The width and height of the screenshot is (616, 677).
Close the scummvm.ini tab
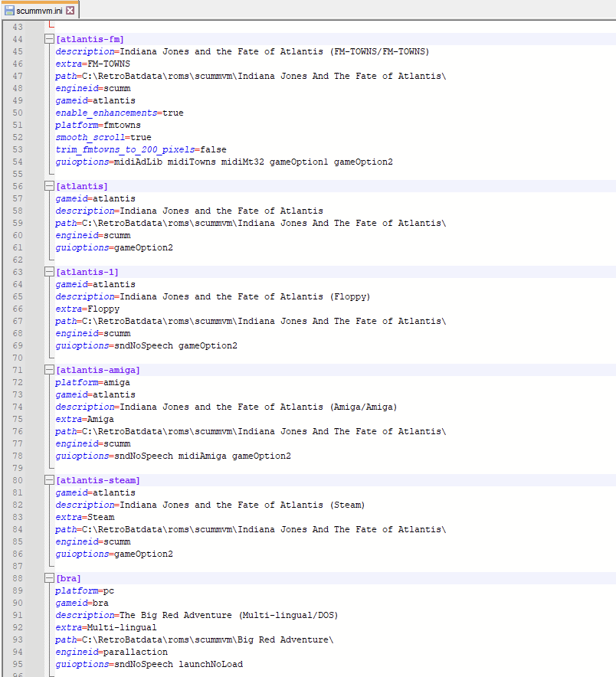coord(70,11)
